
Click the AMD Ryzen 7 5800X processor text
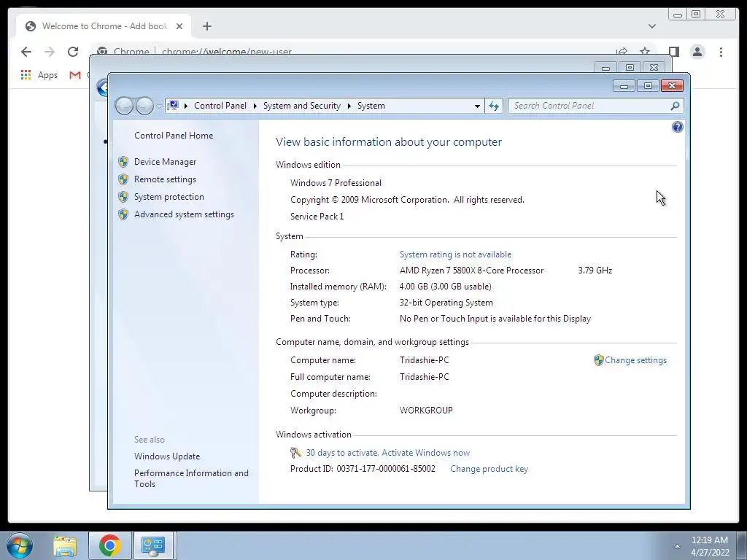click(471, 271)
